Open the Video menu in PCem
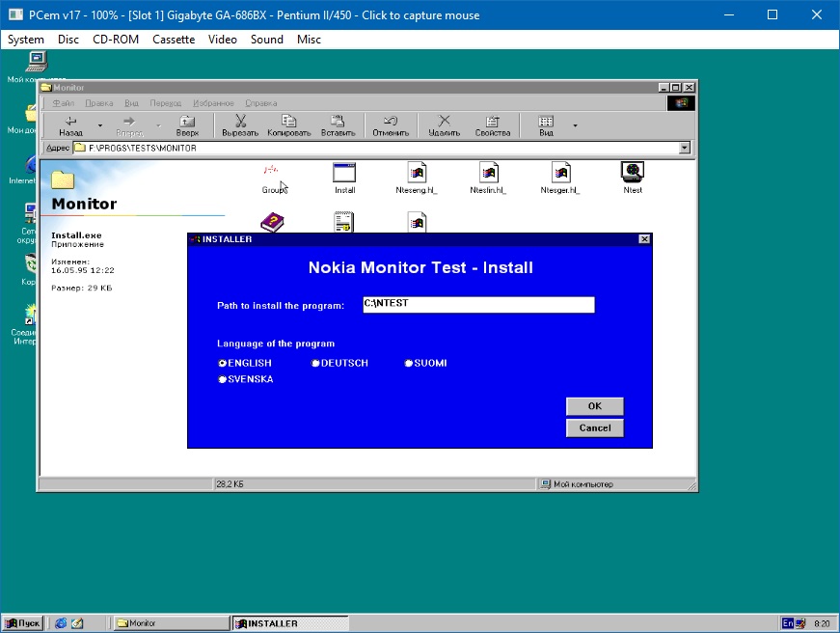Screen dimensions: 840x633 223,40
